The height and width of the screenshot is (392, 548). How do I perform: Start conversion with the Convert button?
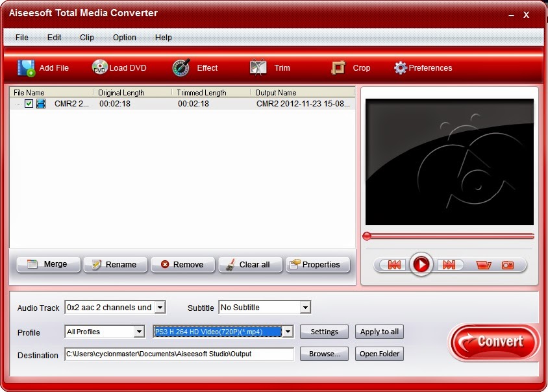[x=493, y=341]
